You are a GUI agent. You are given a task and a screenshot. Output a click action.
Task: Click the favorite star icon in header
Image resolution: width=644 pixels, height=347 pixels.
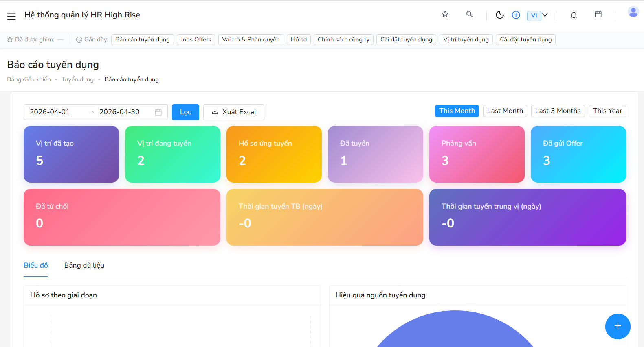pyautogui.click(x=445, y=14)
